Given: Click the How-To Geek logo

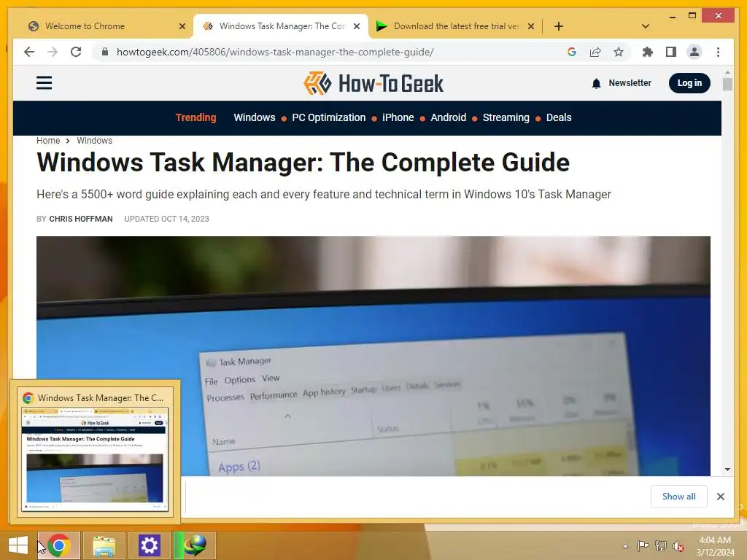Looking at the screenshot, I should 373,83.
